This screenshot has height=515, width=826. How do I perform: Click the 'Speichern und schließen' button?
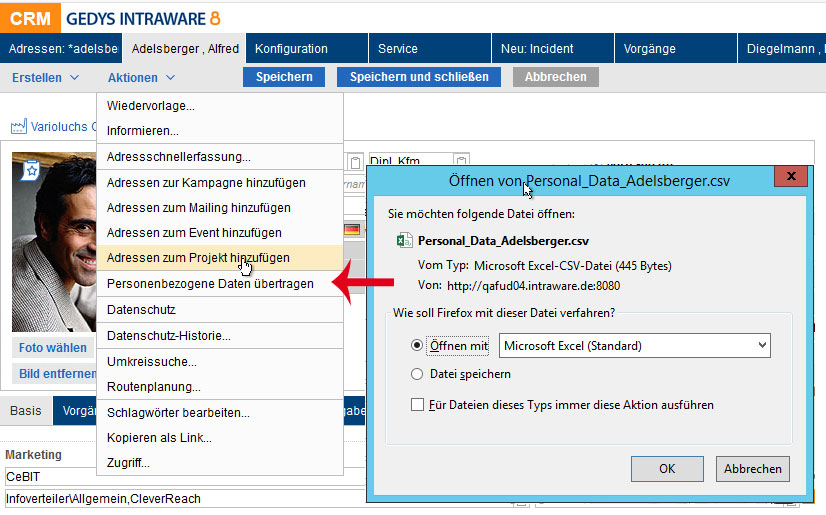pos(419,77)
